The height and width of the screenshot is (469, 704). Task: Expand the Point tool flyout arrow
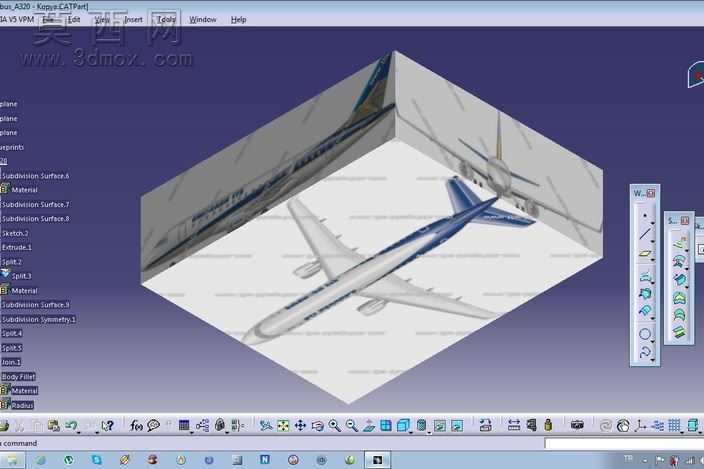point(653,223)
